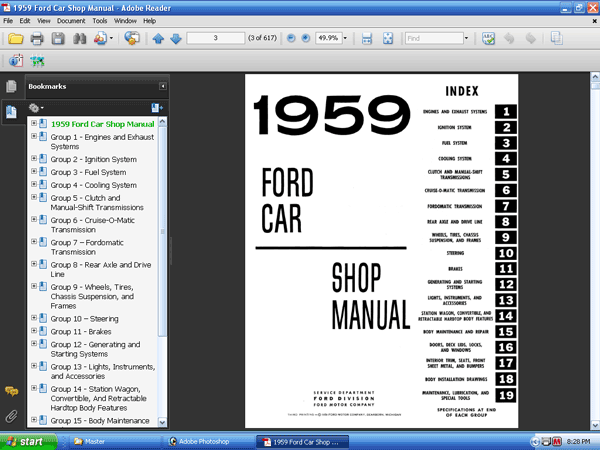
Task: Select Group 6 Cruise-O-Matic Transmission bookmark
Action: click(93, 225)
